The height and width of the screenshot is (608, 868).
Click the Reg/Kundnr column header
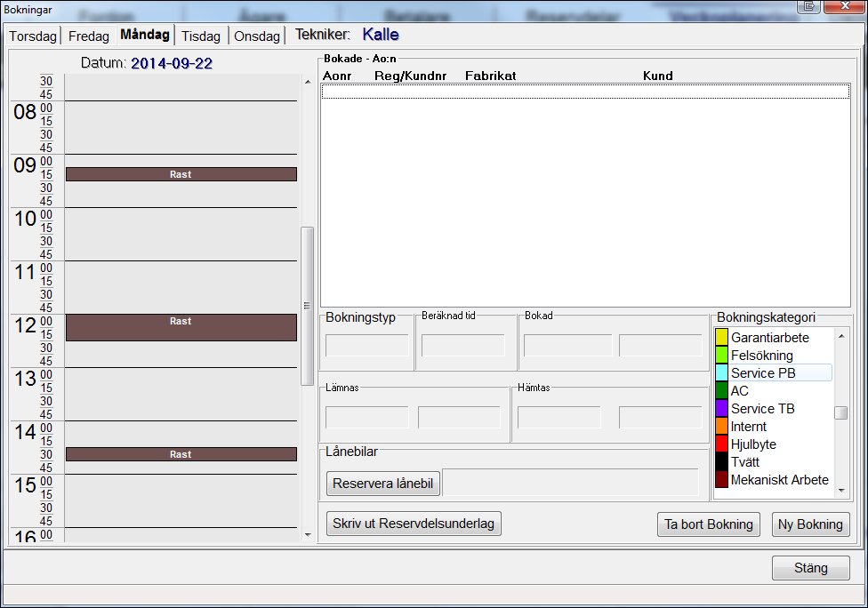[x=410, y=76]
